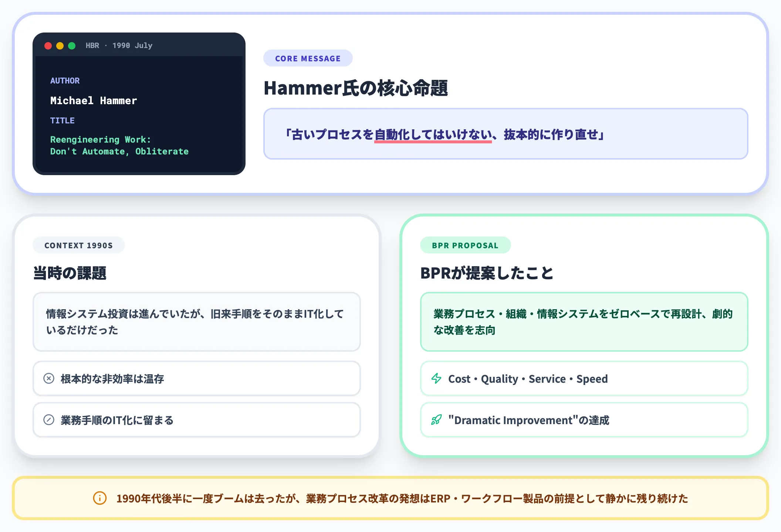The image size is (781, 532).
Task: Click the slashed circle icon beside 業務手順のIT化に留まる
Action: [x=49, y=420]
